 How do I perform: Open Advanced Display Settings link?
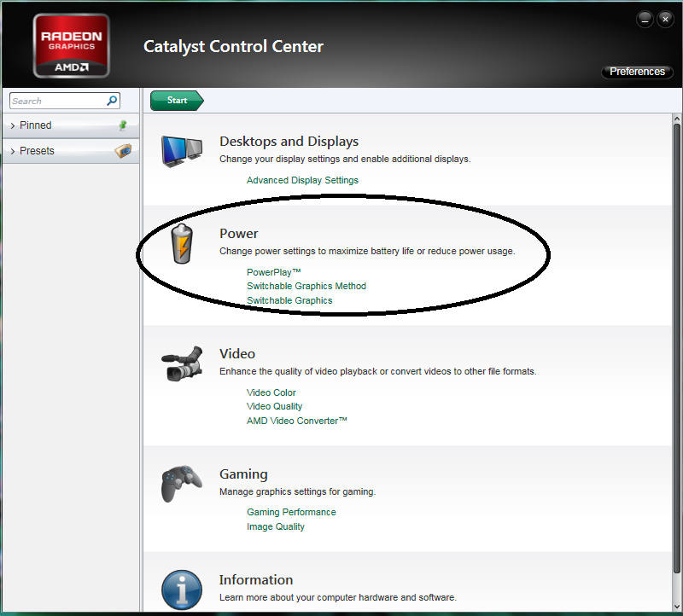click(302, 180)
